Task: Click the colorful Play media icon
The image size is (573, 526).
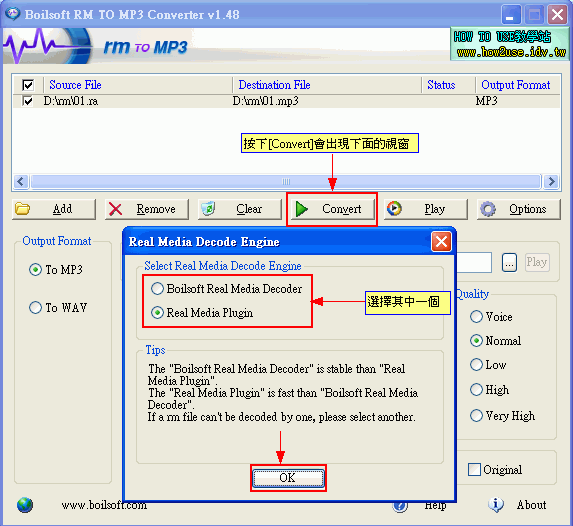Action: coord(394,208)
